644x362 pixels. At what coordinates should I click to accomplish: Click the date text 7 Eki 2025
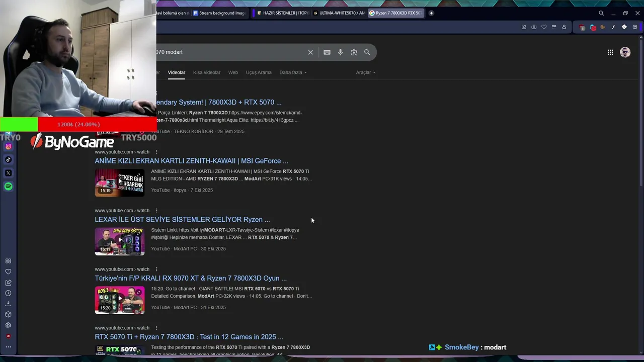point(201,190)
